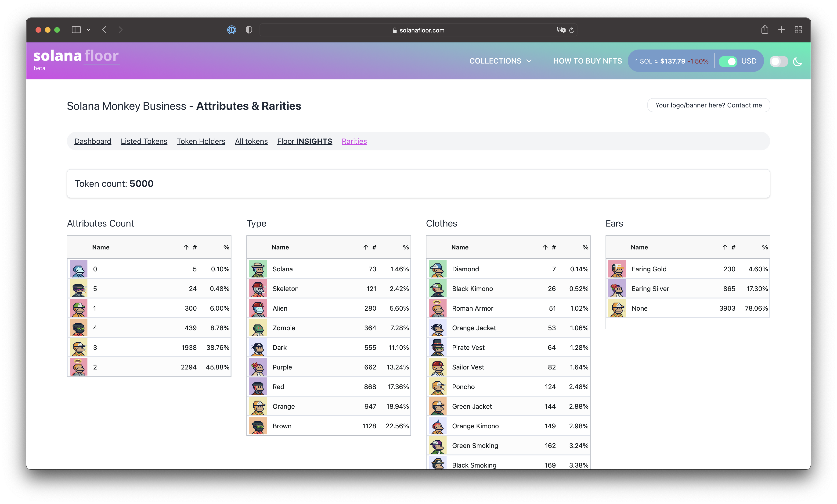The image size is (837, 504).
Task: Toggle the Safari sidebar icon
Action: tap(76, 30)
